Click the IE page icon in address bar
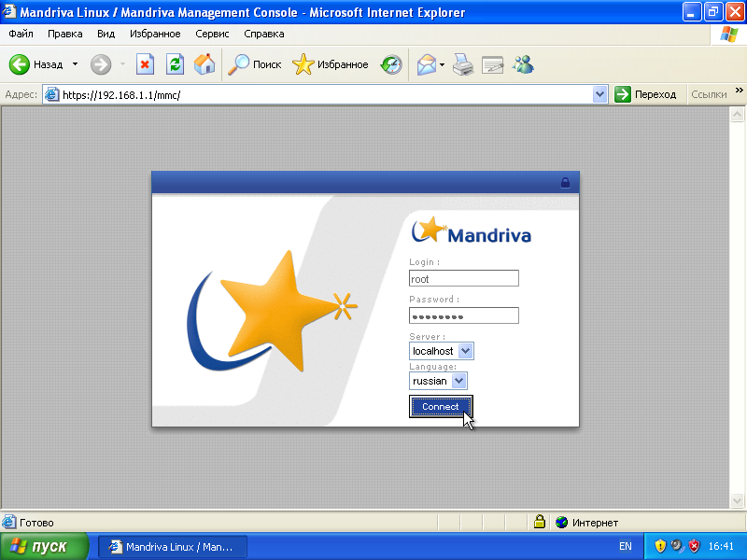Screen dimensions: 747x560 click(51, 95)
